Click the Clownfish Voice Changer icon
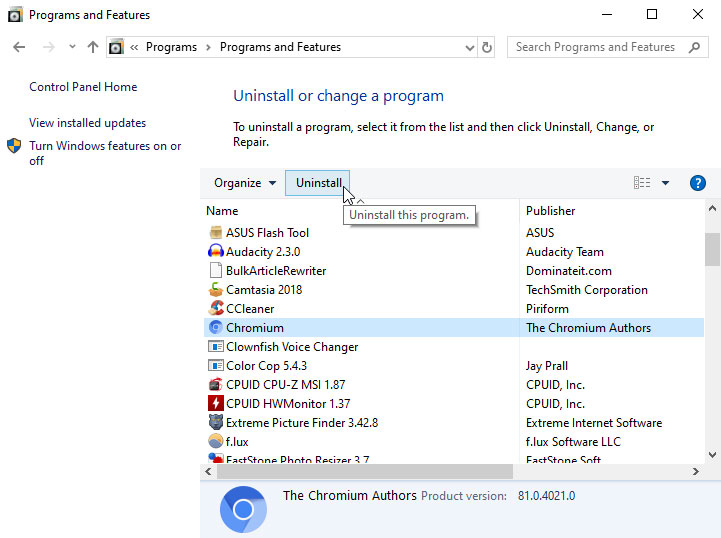Viewport: 721px width, 538px height. point(215,346)
